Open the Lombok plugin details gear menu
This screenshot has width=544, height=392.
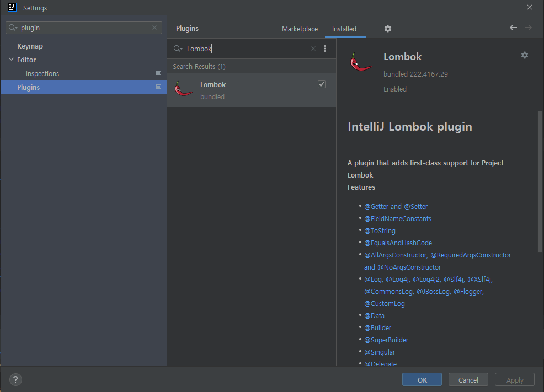click(x=525, y=55)
